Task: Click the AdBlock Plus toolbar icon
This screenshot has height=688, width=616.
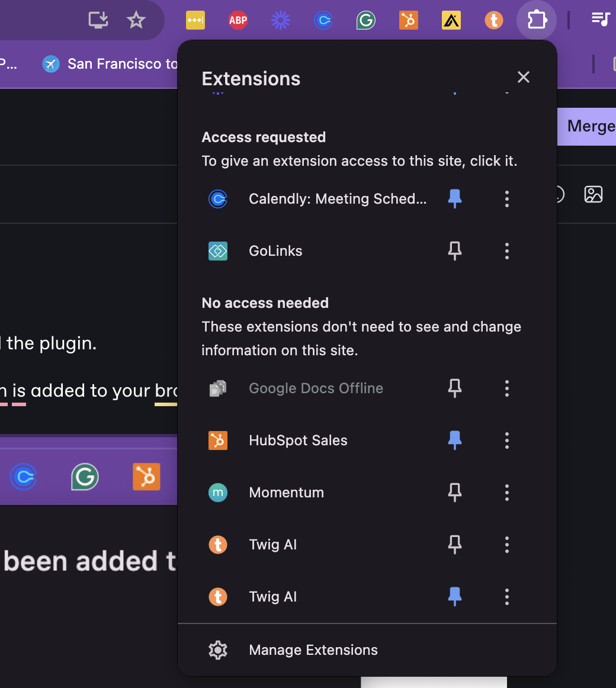Action: (x=238, y=21)
